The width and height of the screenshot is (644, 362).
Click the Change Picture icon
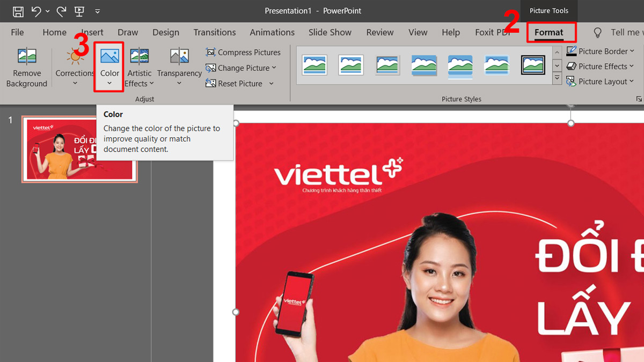[x=211, y=68]
